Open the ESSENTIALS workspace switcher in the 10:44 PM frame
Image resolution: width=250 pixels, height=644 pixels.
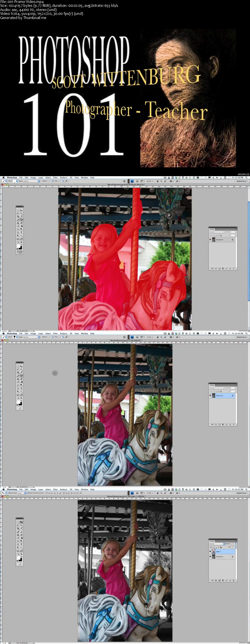pyautogui.click(x=242, y=337)
